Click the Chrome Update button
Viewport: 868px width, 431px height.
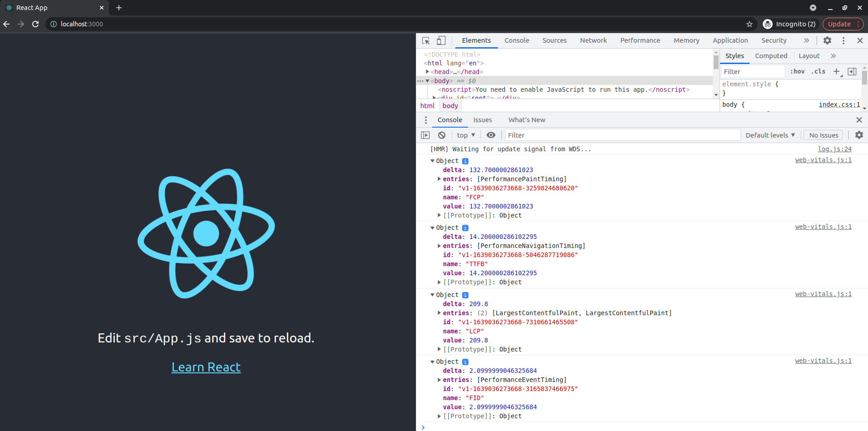click(x=843, y=24)
